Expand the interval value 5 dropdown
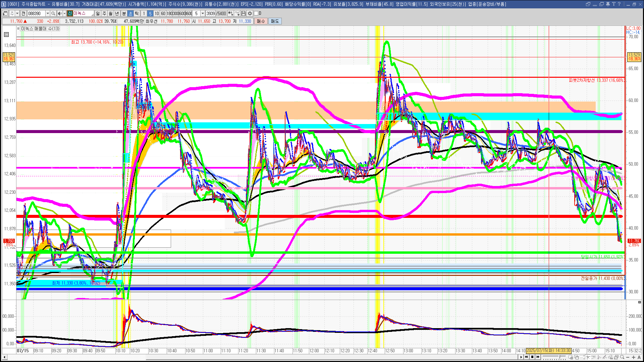This screenshot has height=362, width=644. click(203, 13)
